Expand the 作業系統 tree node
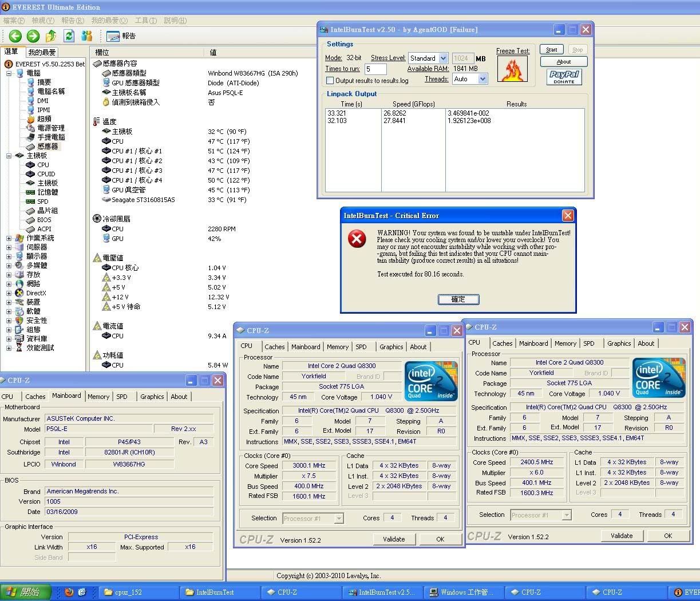The image size is (700, 601). [x=9, y=238]
